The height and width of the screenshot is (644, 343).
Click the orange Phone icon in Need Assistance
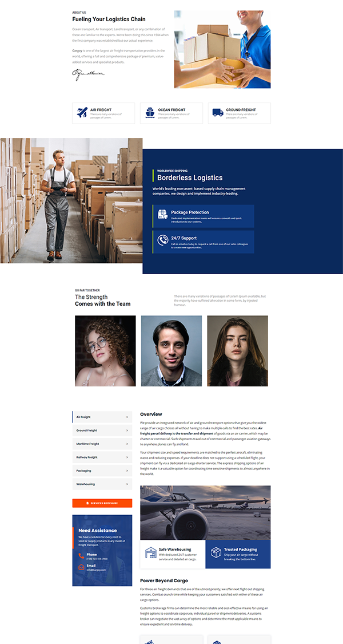pyautogui.click(x=81, y=556)
